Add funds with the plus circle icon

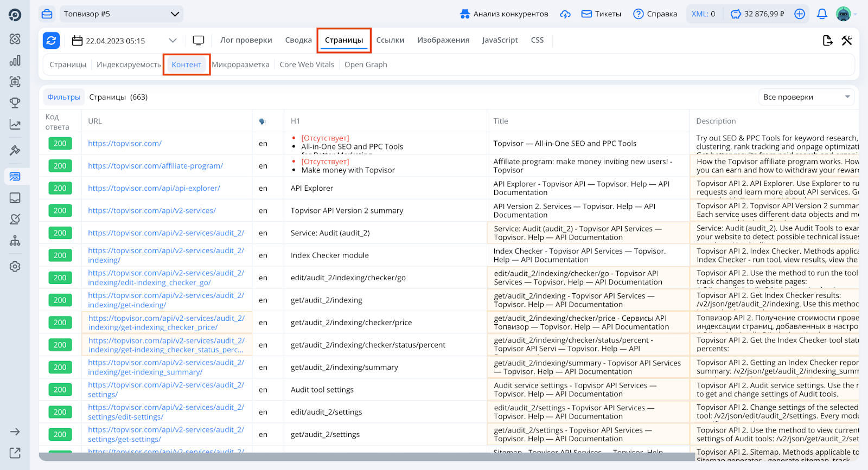pos(800,14)
